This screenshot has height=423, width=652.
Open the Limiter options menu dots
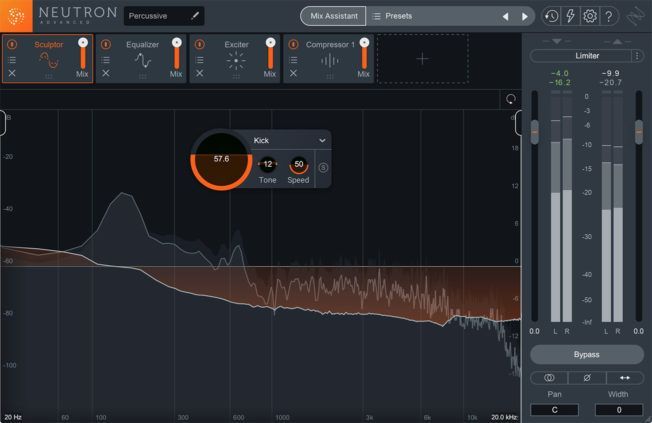pyautogui.click(x=637, y=56)
